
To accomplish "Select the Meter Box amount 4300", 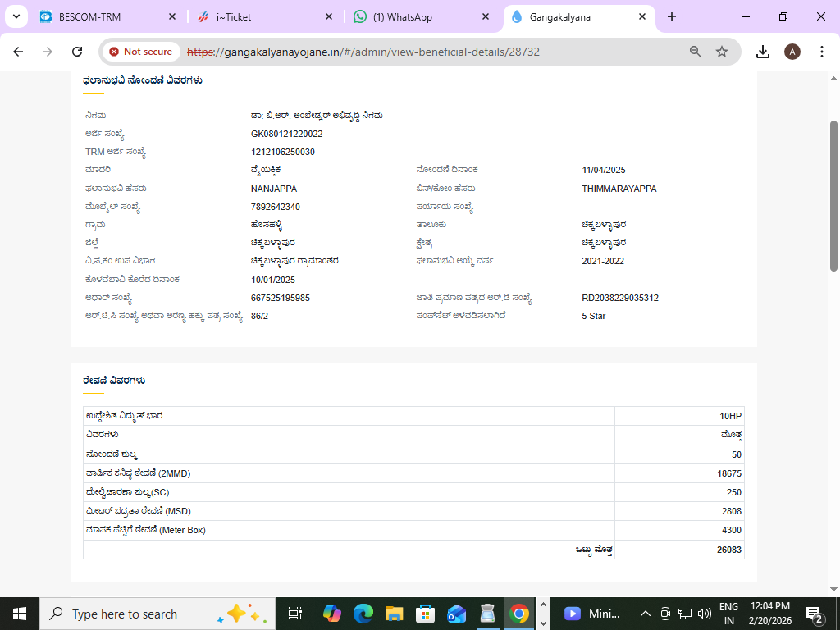I will 731,531.
